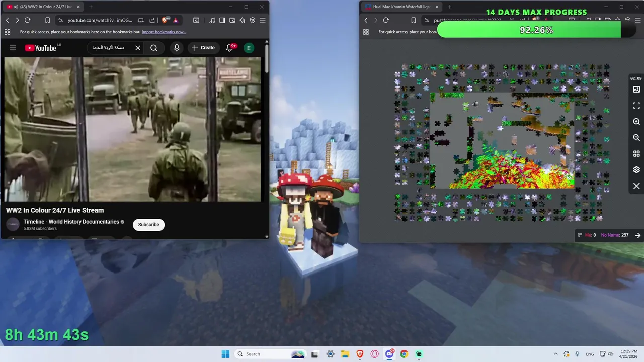
Task: Open the browser main menu in YouTube window
Action: pyautogui.click(x=263, y=20)
